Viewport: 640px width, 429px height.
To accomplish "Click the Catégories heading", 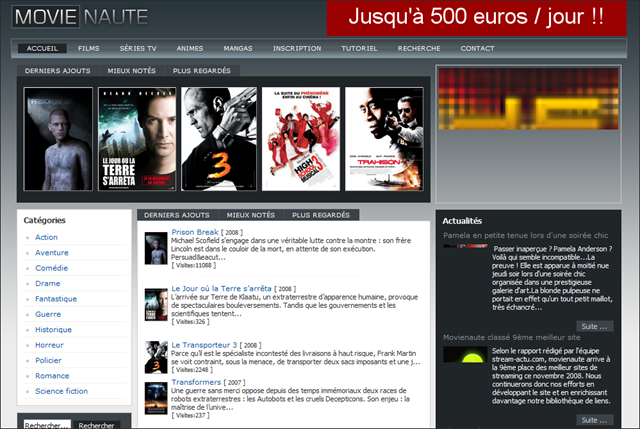I will [x=44, y=220].
